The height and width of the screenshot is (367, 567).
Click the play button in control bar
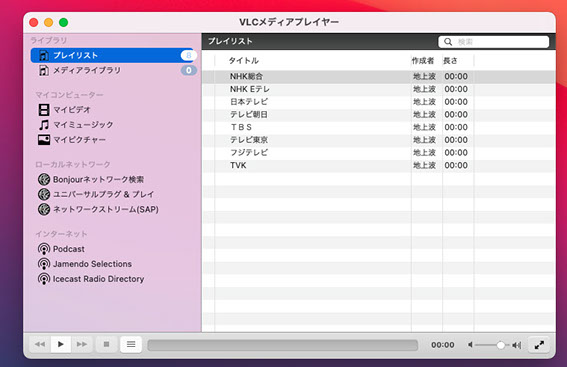click(61, 344)
